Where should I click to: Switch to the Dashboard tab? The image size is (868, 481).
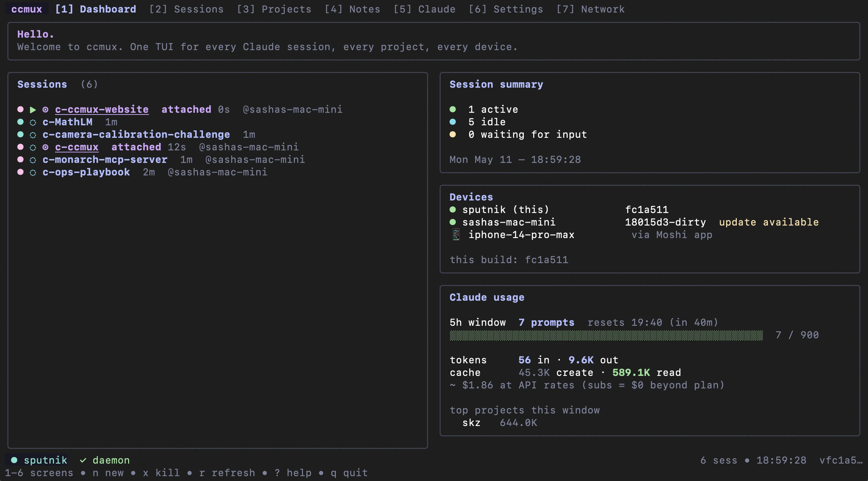click(96, 9)
